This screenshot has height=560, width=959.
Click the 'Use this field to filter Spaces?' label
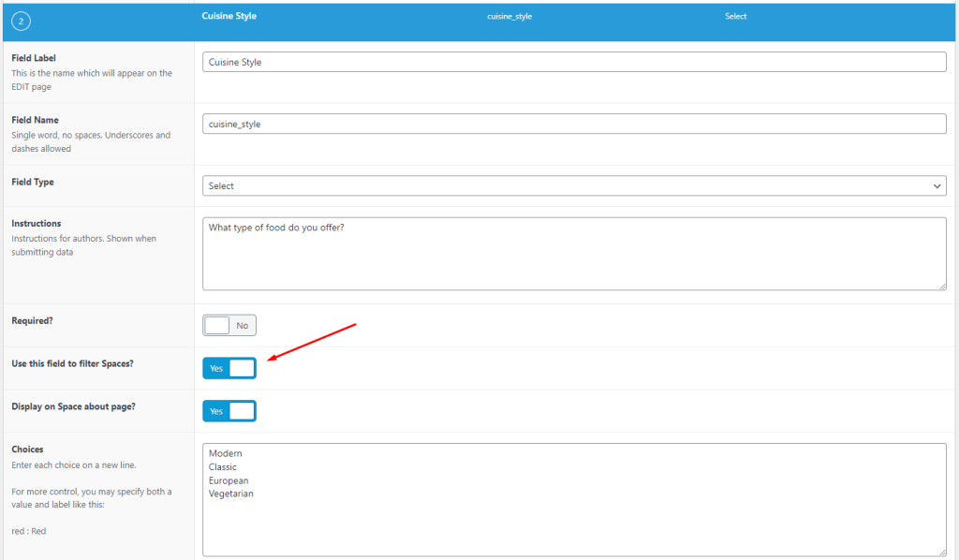click(x=72, y=363)
